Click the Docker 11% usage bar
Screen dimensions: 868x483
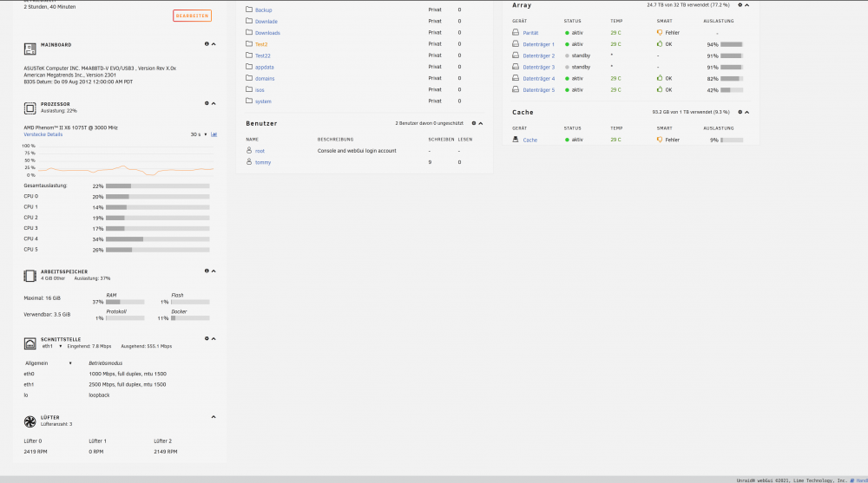tap(190, 318)
